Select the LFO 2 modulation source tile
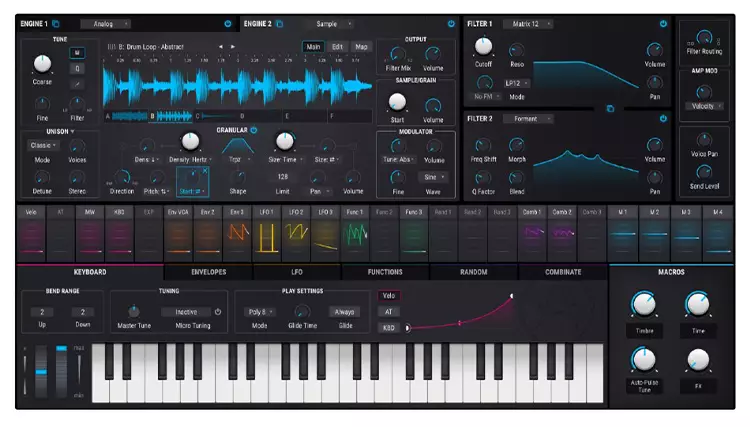Viewport: 750px width, 427px height. click(296, 233)
